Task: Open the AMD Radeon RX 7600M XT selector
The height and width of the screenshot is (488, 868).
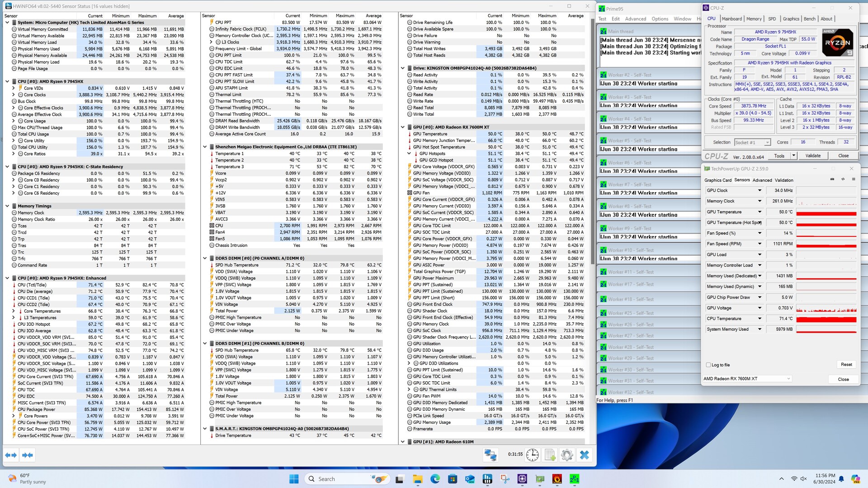Action: tap(747, 379)
